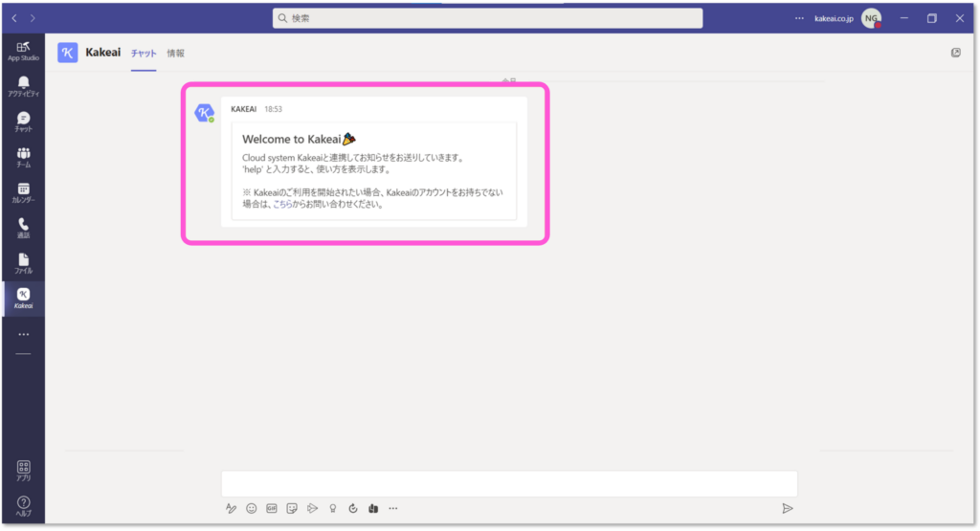Open the NG profile avatar
The width and height of the screenshot is (980, 531).
pyautogui.click(x=871, y=18)
